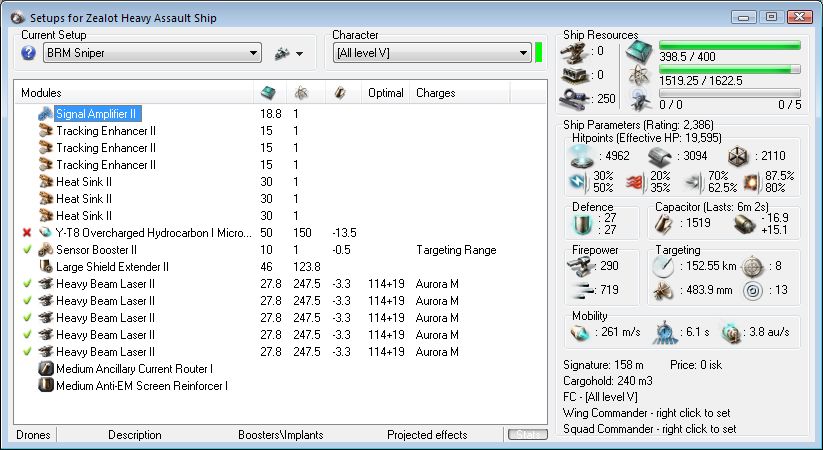
Task: Click the EM resistance icon showing 30%
Action: [x=577, y=182]
